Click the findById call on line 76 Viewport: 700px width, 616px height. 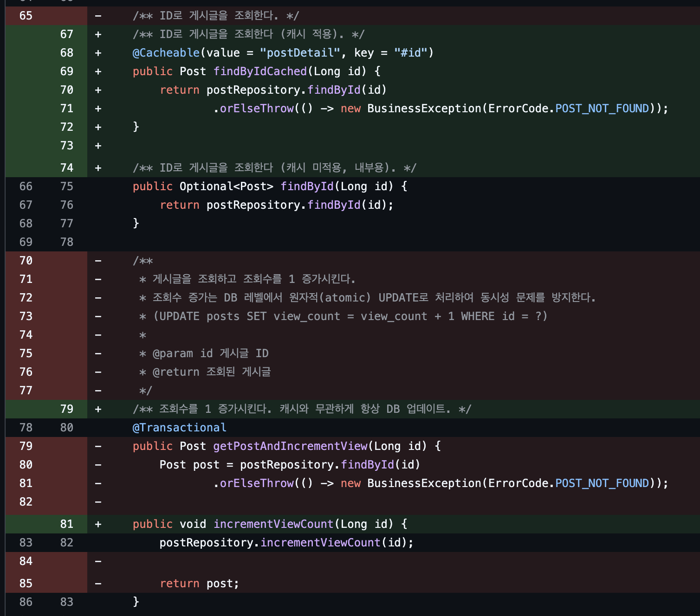coord(334,205)
